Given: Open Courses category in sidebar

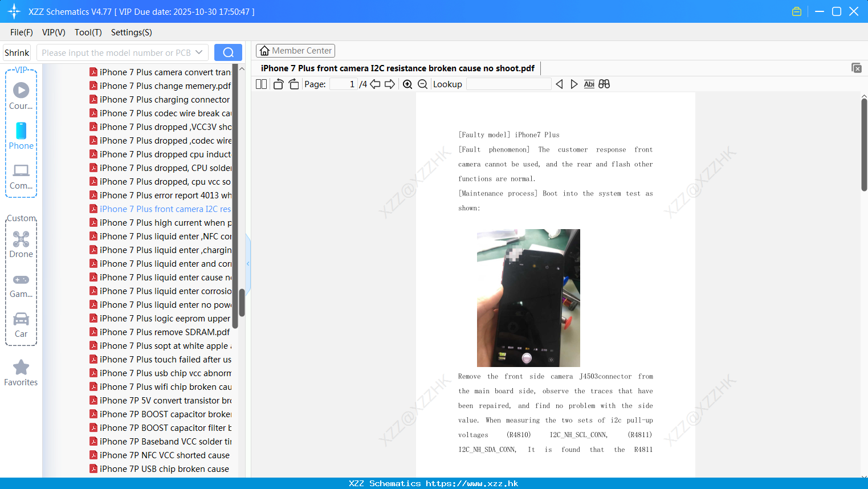Looking at the screenshot, I should tap(21, 96).
